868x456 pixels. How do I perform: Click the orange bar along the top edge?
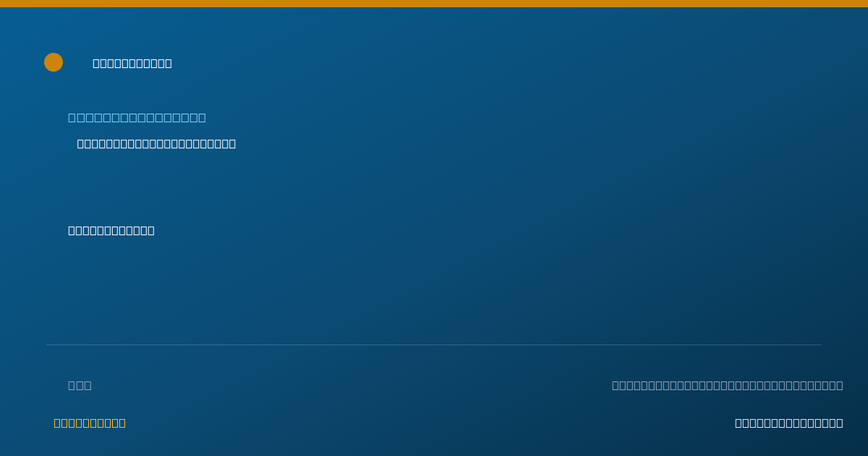pyautogui.click(x=434, y=4)
